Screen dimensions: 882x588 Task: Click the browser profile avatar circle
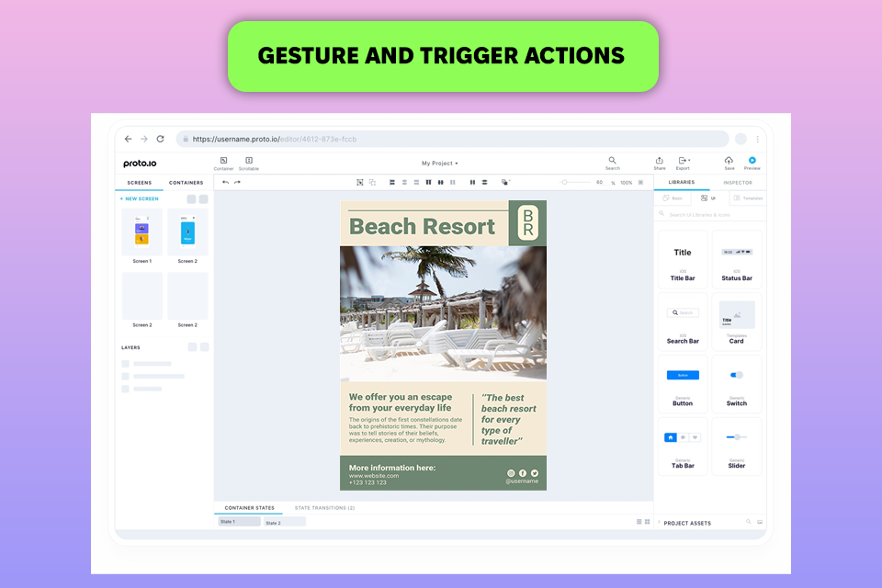pos(741,139)
